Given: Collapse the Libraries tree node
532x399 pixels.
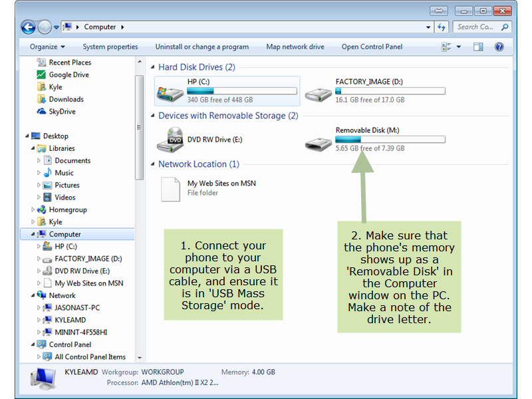Looking at the screenshot, I should pyautogui.click(x=33, y=148).
